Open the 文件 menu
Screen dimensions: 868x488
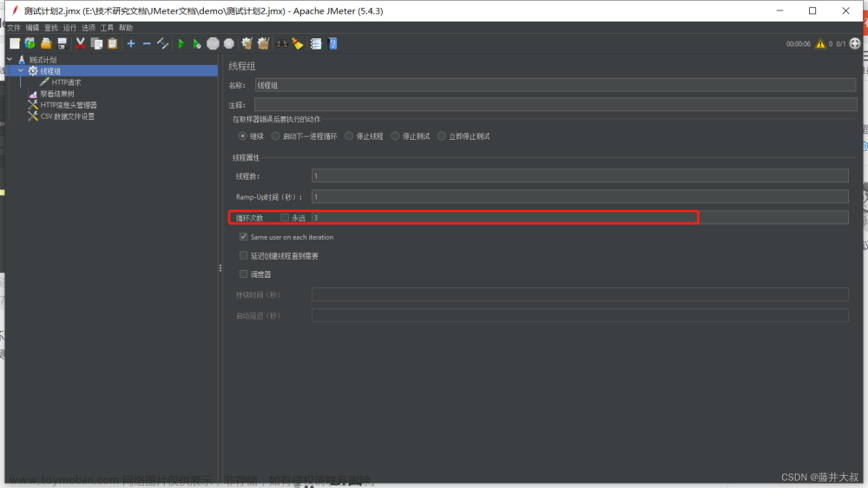[x=14, y=28]
